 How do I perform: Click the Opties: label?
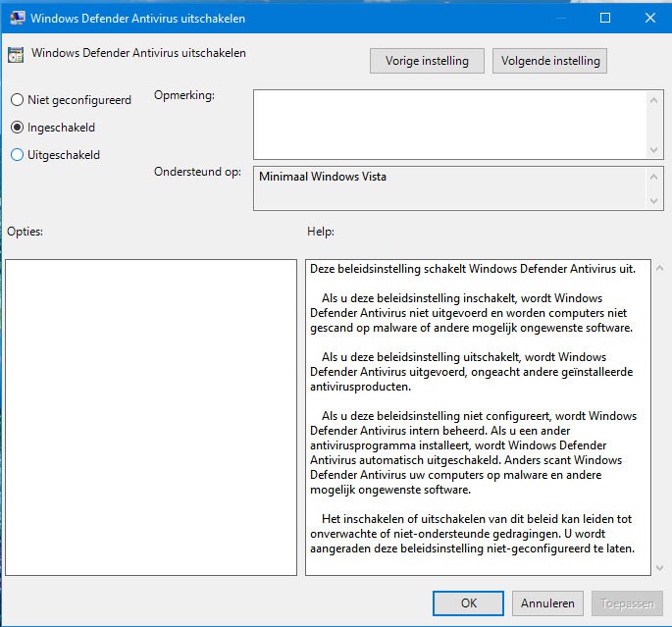coord(26,232)
